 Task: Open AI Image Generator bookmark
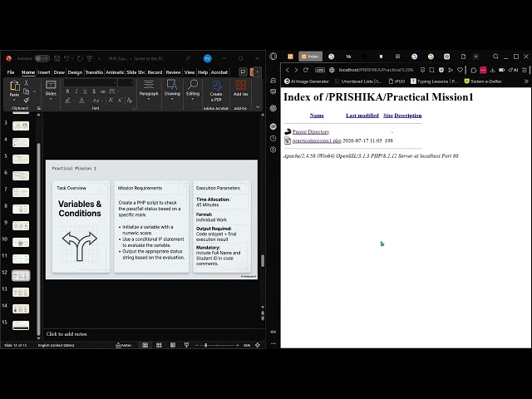(307, 81)
